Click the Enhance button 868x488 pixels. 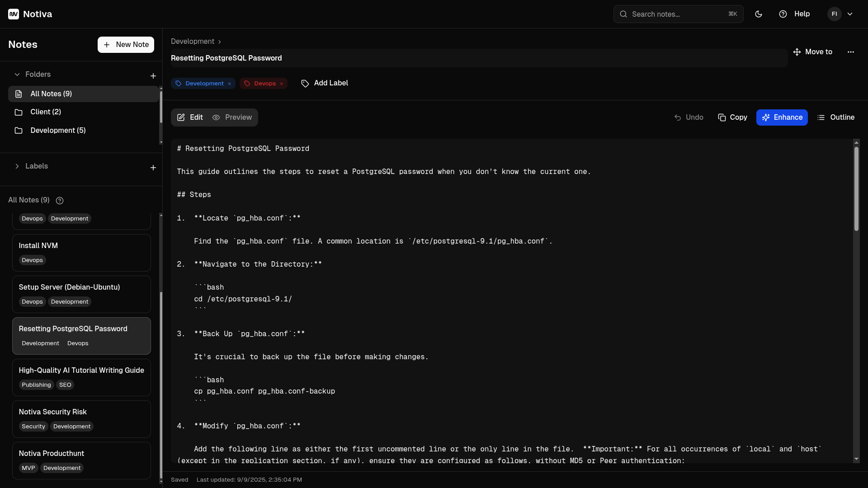click(782, 117)
